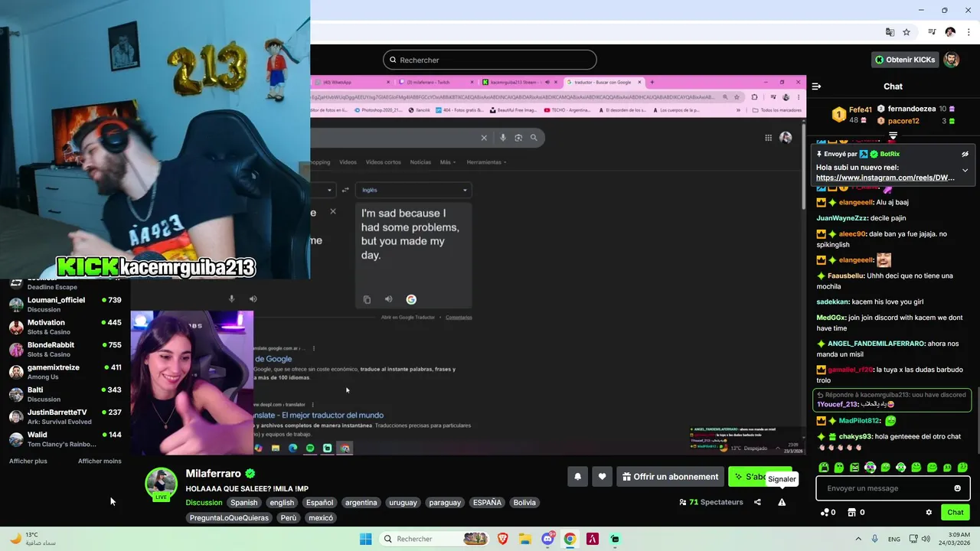Open Motivation channel in sidebar
The width and height of the screenshot is (980, 551).
click(x=65, y=327)
